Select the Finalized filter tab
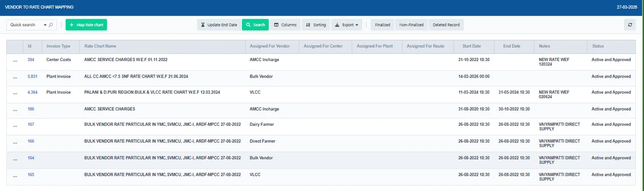This screenshot has height=191, width=644. (382, 25)
